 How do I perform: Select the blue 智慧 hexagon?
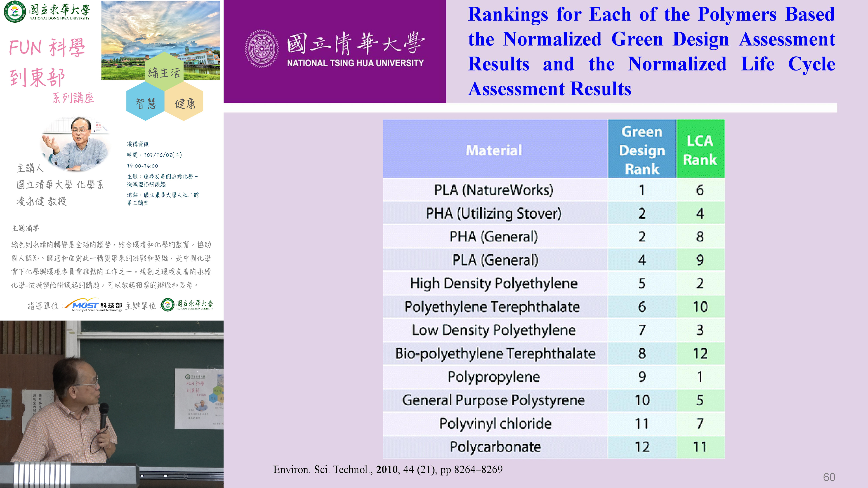coord(146,103)
